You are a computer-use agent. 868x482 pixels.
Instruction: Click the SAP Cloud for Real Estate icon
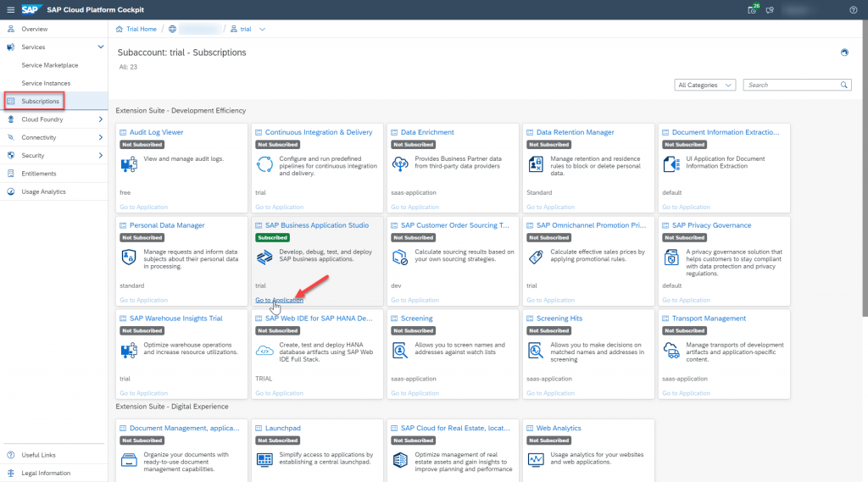pos(400,460)
